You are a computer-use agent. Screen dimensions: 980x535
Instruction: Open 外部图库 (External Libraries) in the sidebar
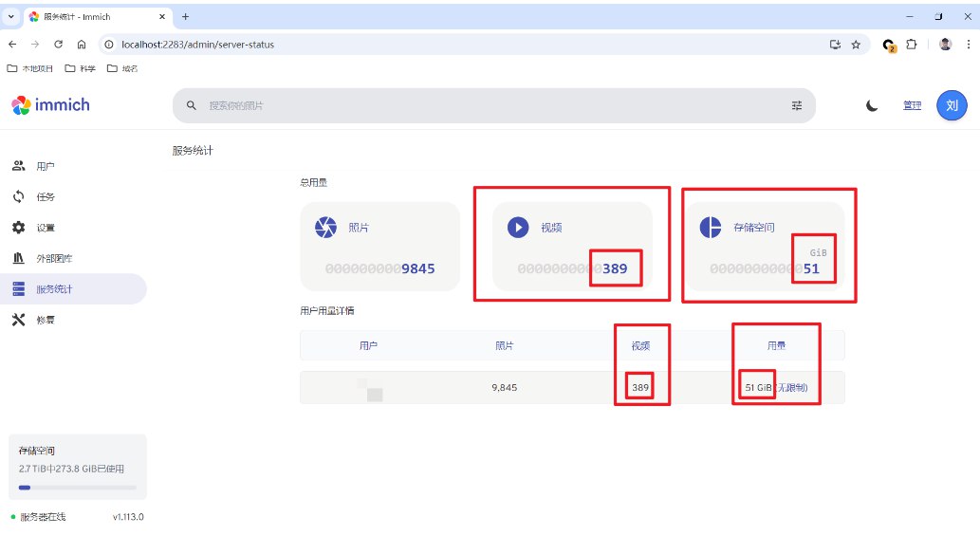pyautogui.click(x=53, y=259)
